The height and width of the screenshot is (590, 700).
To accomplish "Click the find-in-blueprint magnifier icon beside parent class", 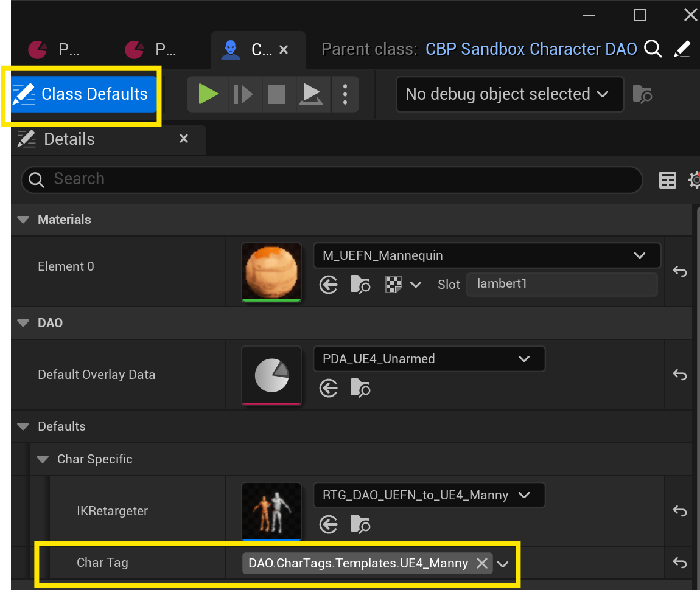I will tap(653, 49).
